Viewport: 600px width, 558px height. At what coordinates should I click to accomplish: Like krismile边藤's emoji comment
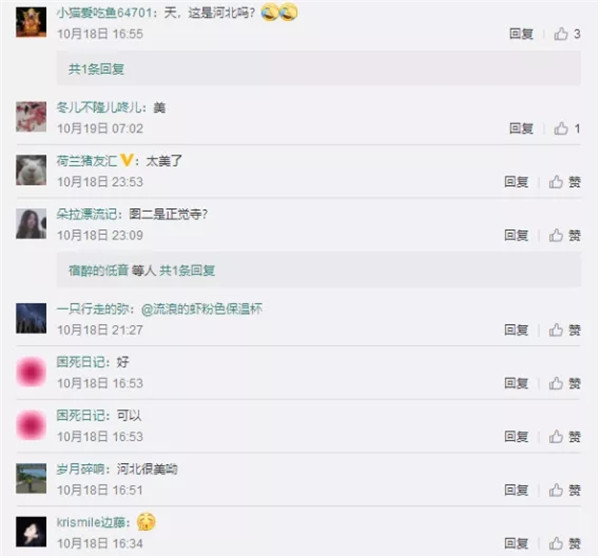pos(556,543)
